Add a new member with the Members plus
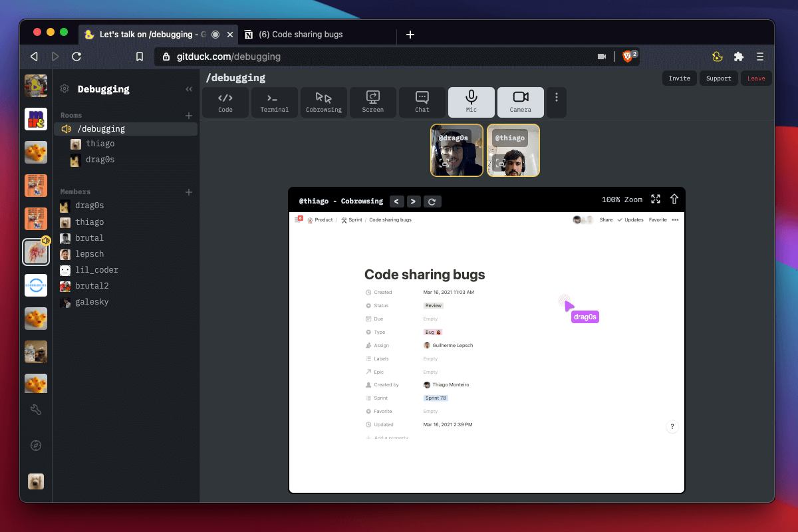798x532 pixels. (189, 192)
